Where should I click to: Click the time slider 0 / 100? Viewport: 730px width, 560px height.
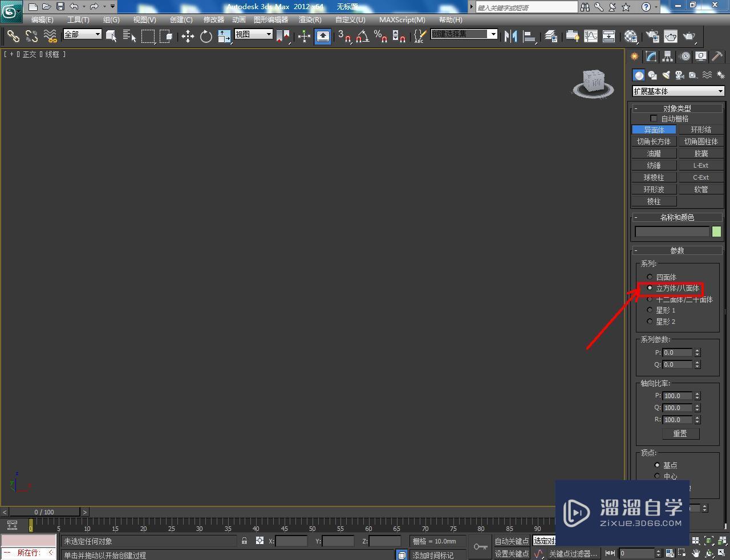coord(44,512)
